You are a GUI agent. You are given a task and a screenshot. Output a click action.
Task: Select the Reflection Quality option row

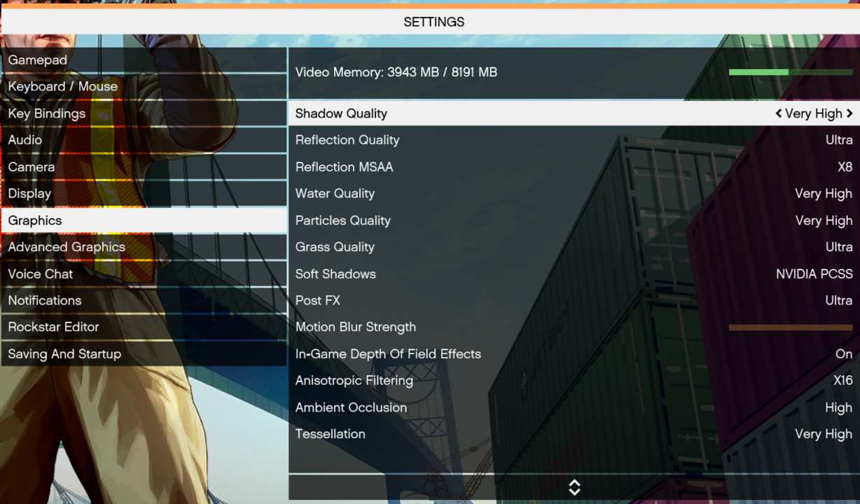(x=574, y=140)
